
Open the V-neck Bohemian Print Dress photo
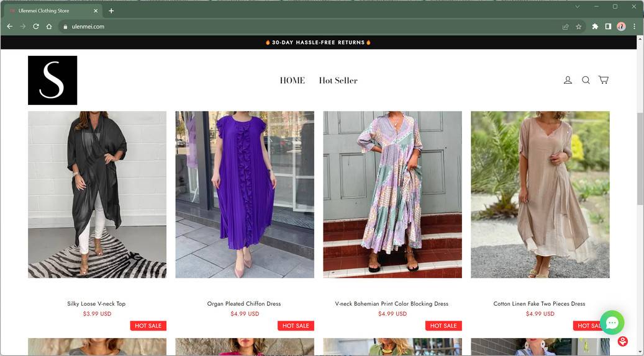pos(392,194)
